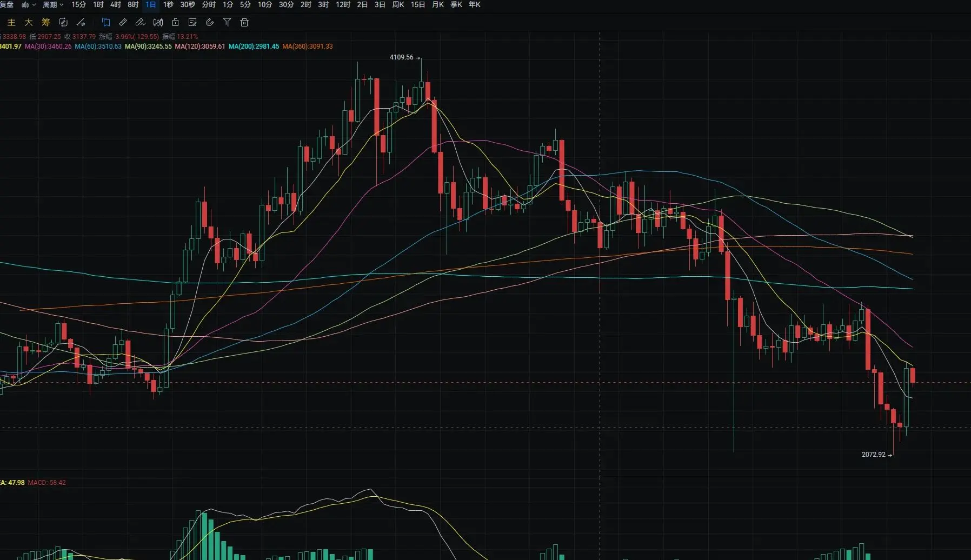The height and width of the screenshot is (560, 971).
Task: Click the paperclip attach icon
Action: pyautogui.click(x=210, y=23)
